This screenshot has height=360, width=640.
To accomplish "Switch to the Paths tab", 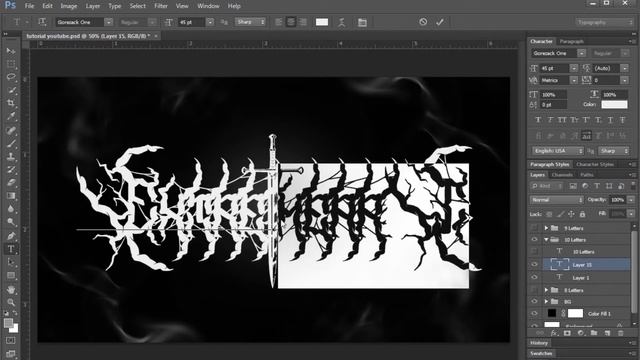I will 587,175.
